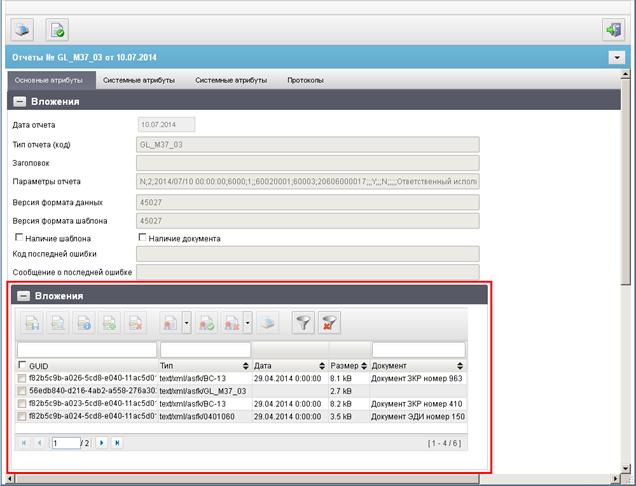Image resolution: width=636 pixels, height=486 pixels.
Task: Apply filter with the funnel icon
Action: click(303, 323)
